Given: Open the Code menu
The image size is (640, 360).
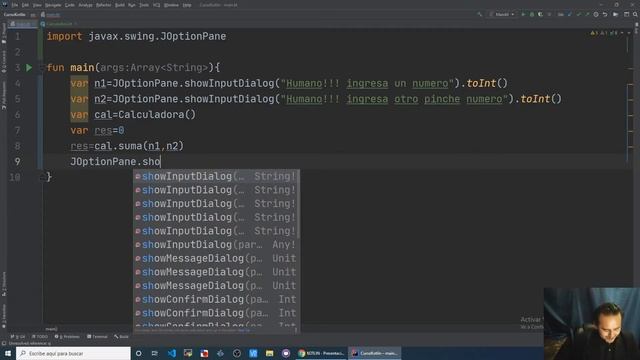Looking at the screenshot, I should click(x=70, y=5).
